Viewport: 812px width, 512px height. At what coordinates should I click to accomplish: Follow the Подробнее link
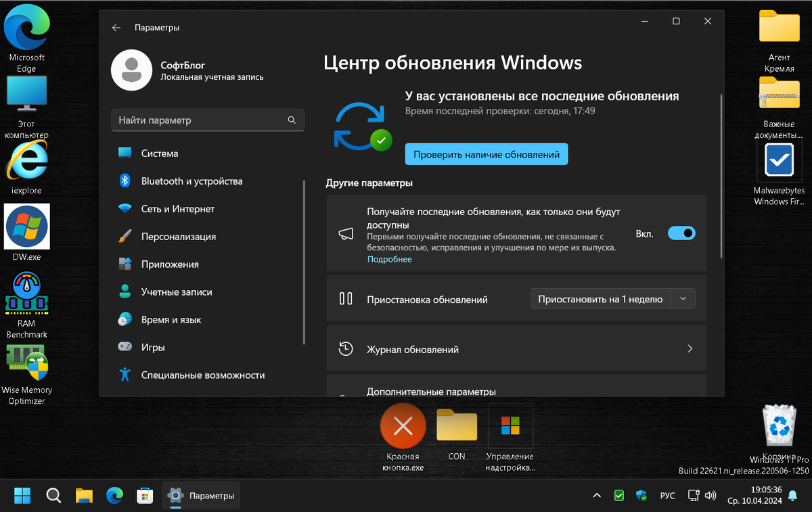(x=389, y=259)
